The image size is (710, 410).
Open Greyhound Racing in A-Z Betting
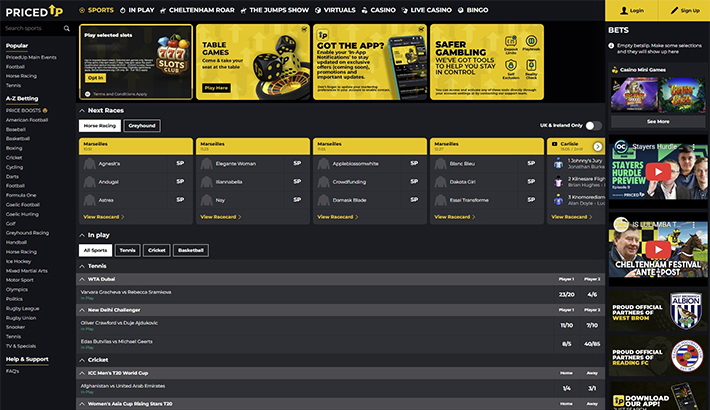(27, 233)
